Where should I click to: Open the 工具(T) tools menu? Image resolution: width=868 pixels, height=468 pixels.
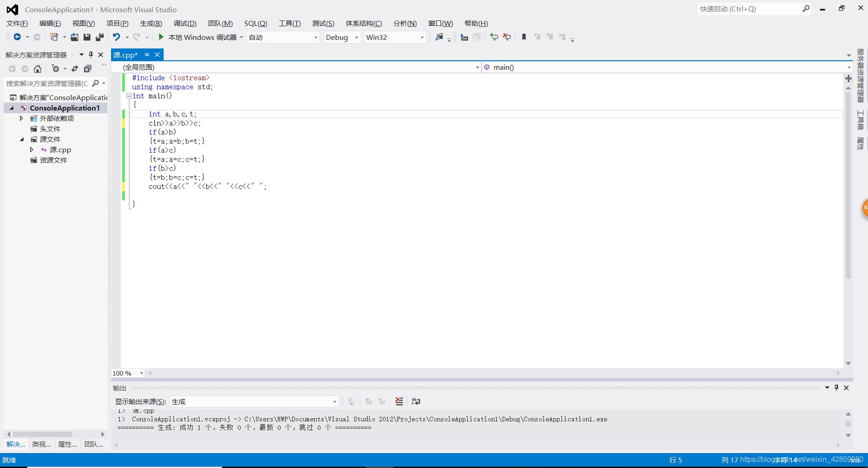point(290,23)
